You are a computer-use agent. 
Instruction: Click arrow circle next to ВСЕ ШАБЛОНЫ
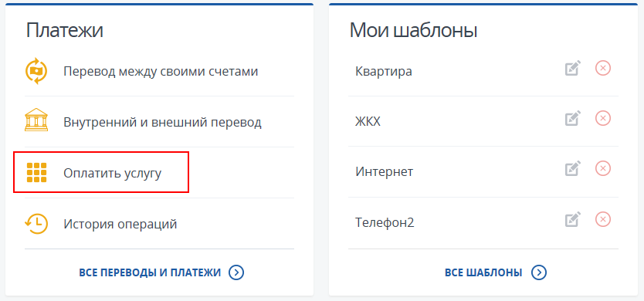[x=539, y=272]
